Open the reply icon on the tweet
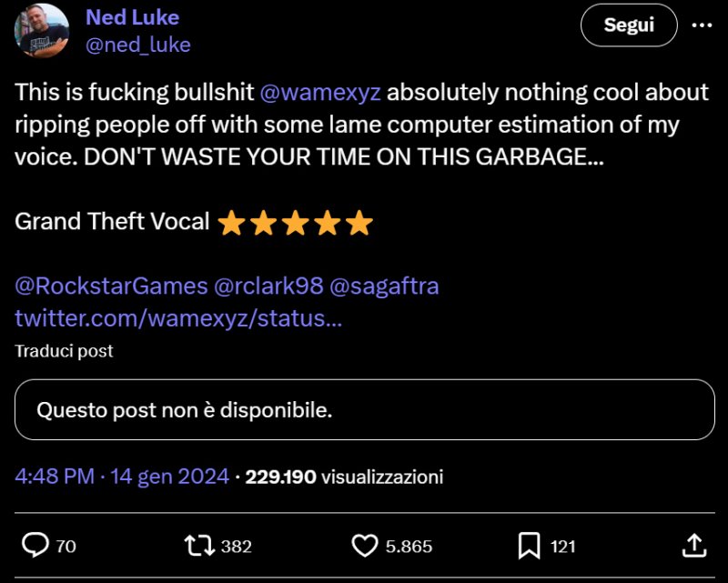Viewport: 728px width, 583px height. (x=36, y=546)
